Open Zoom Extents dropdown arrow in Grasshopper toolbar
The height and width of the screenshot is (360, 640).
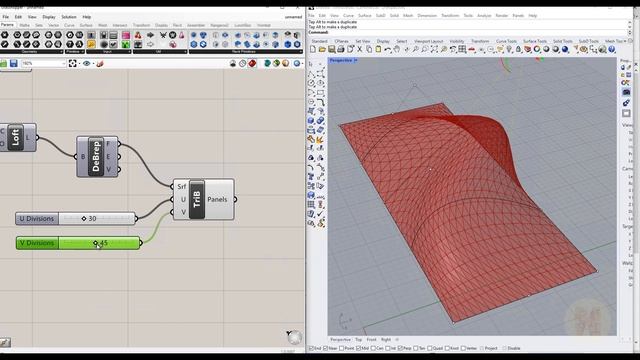[79, 64]
